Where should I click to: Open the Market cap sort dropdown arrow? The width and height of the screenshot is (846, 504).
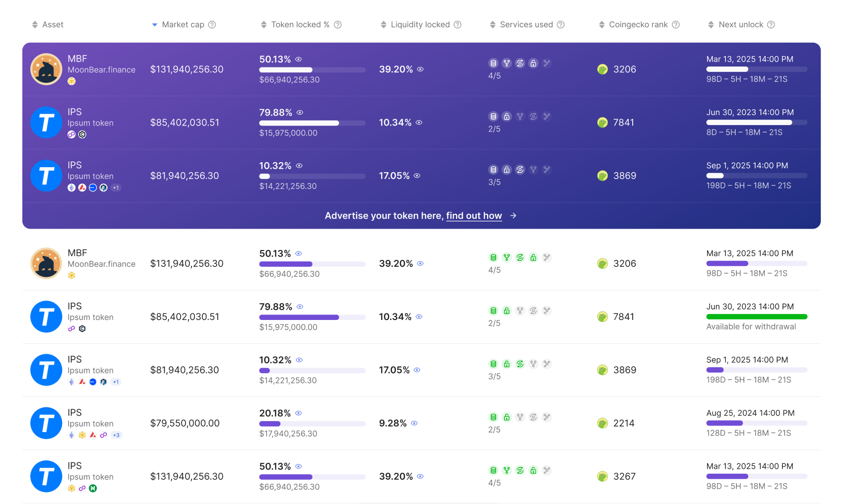tap(154, 24)
